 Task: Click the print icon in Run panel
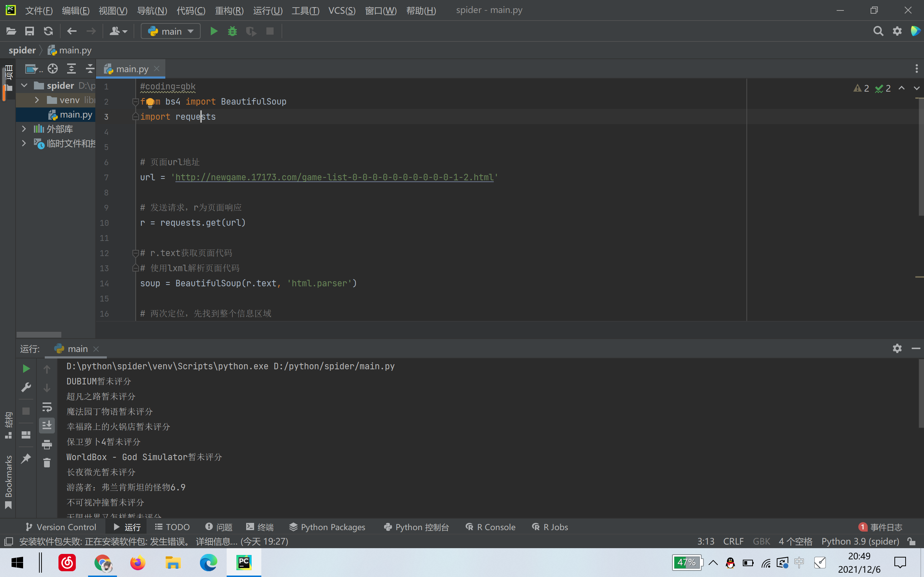(47, 445)
